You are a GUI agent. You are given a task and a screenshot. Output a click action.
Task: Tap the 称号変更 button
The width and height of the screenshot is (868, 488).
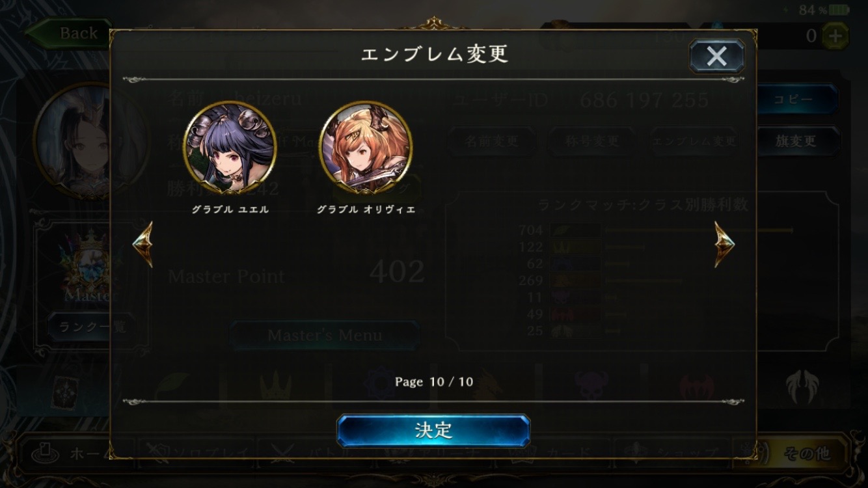tap(591, 141)
